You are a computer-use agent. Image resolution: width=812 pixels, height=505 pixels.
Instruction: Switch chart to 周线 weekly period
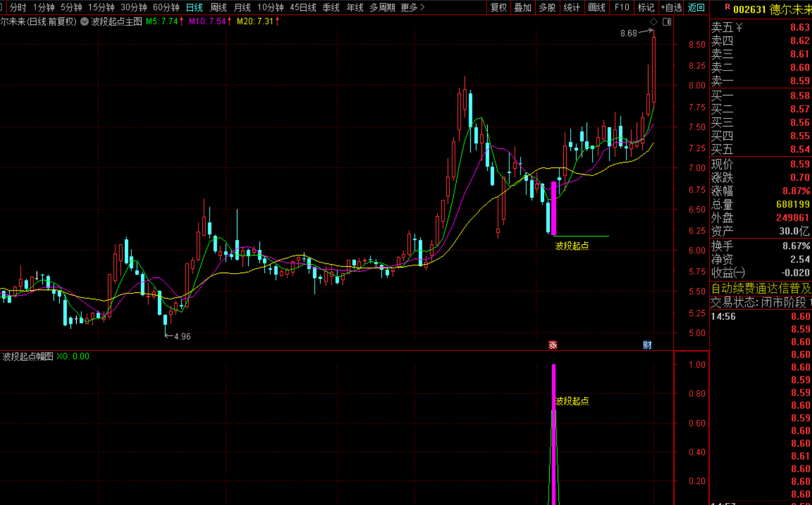pos(218,7)
